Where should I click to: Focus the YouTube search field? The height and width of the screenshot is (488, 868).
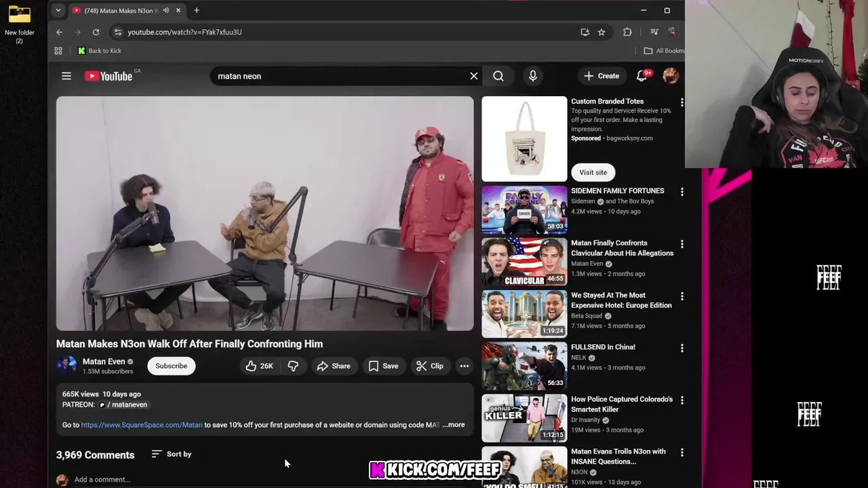click(339, 76)
